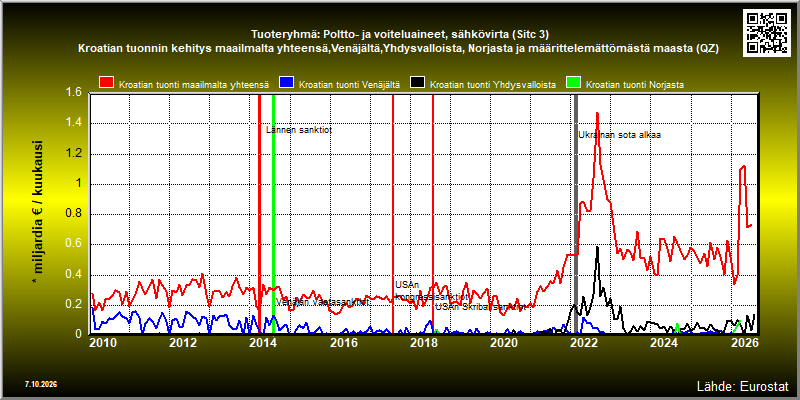Click the x-axis label 2012
The width and height of the screenshot is (800, 400).
(183, 342)
